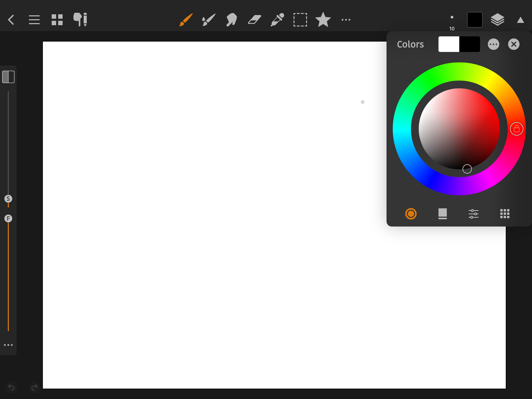Collapse the toolbar with triangle arrow
Image resolution: width=532 pixels, height=399 pixels.
520,20
